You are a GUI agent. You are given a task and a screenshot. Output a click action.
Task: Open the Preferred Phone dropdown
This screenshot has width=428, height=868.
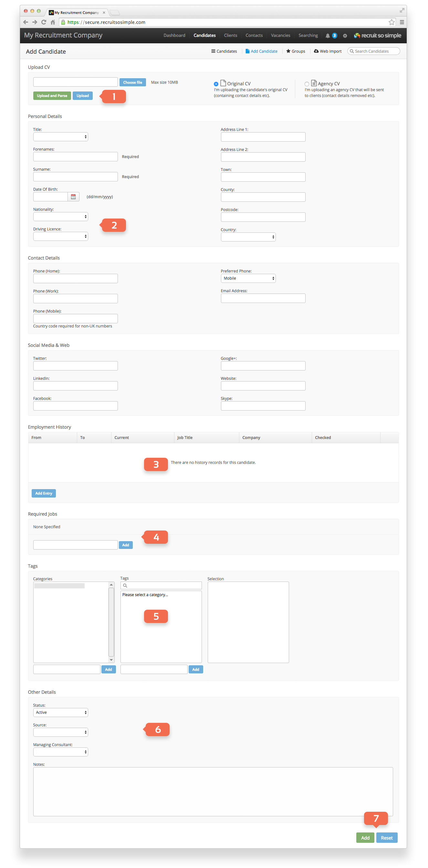[x=248, y=278]
